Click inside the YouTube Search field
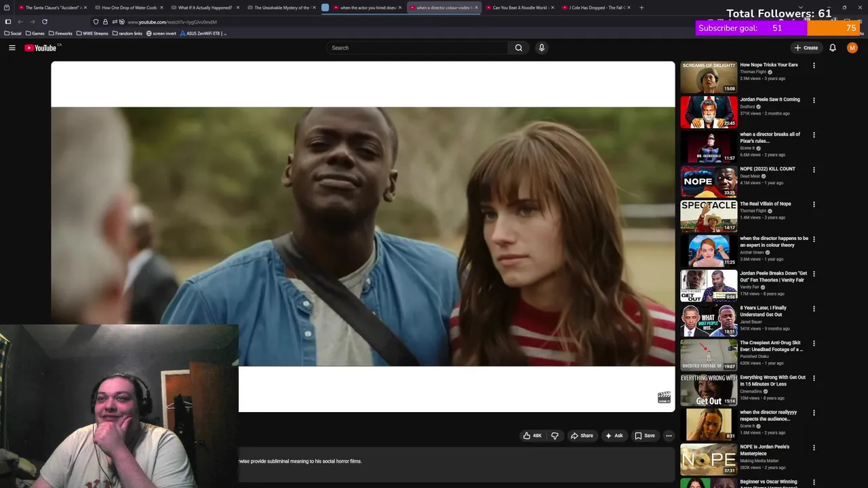Screen dimensions: 868x488 click(417, 47)
